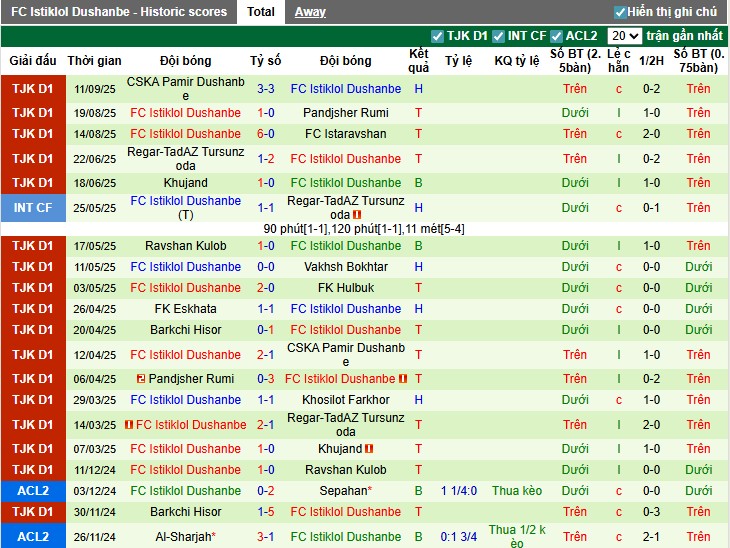Click Thua 1/2 kèo result on Al-Sharjah row
Viewport: 730px width, 548px height.
pos(517,536)
